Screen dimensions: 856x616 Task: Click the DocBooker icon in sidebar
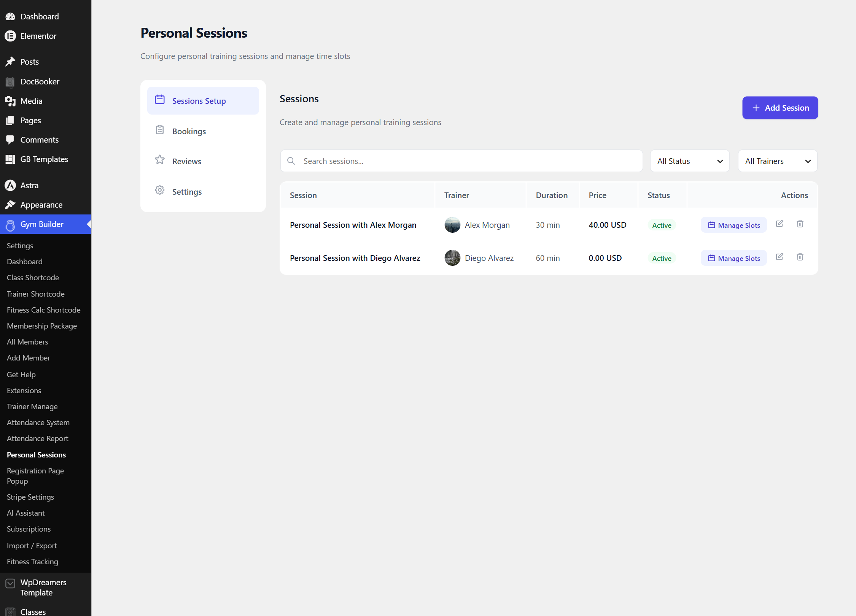[x=10, y=82]
